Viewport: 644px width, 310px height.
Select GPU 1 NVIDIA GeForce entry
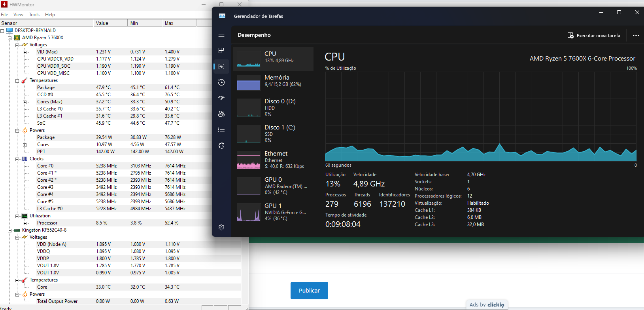(x=273, y=212)
